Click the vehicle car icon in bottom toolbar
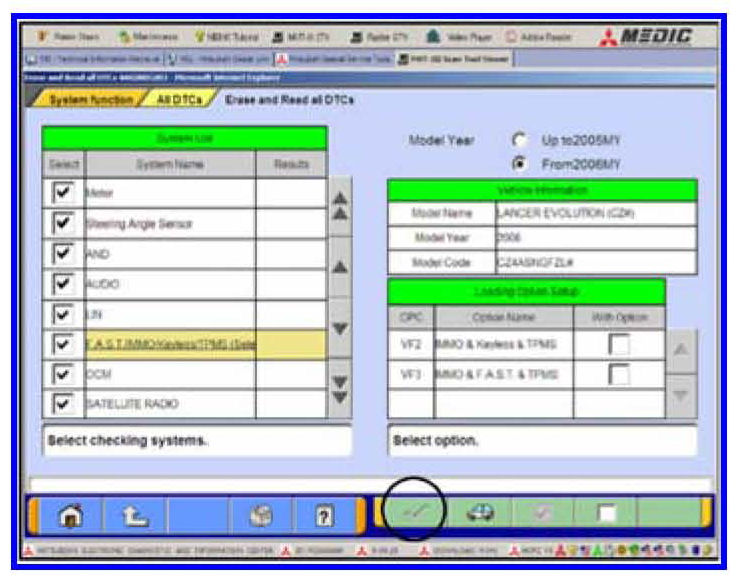This screenshot has width=742, height=584. pyautogui.click(x=480, y=514)
